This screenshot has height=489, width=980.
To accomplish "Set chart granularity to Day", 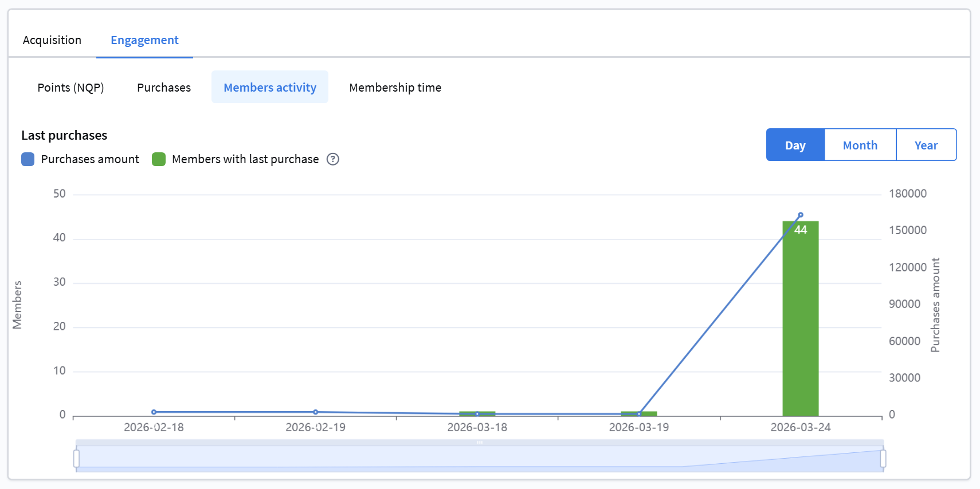I will tap(795, 145).
